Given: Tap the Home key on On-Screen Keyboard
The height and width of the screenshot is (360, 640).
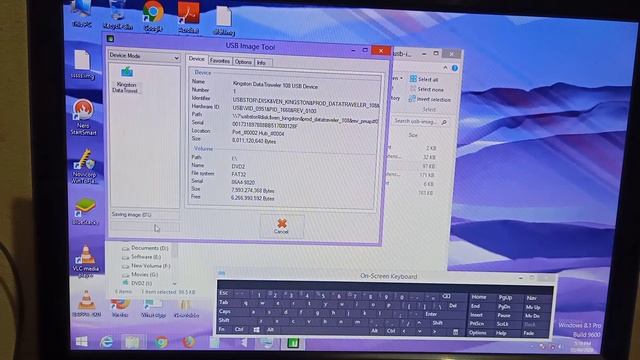Looking at the screenshot, I should pyautogui.click(x=479, y=297).
